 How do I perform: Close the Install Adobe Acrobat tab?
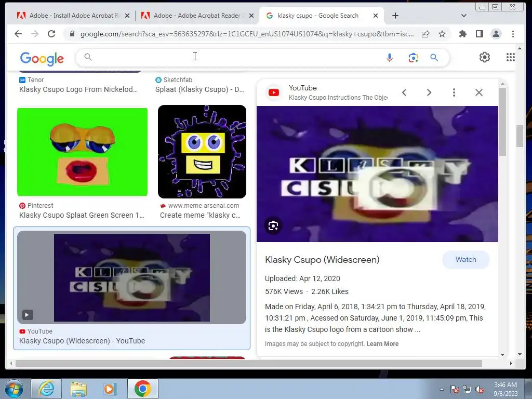coord(127,16)
